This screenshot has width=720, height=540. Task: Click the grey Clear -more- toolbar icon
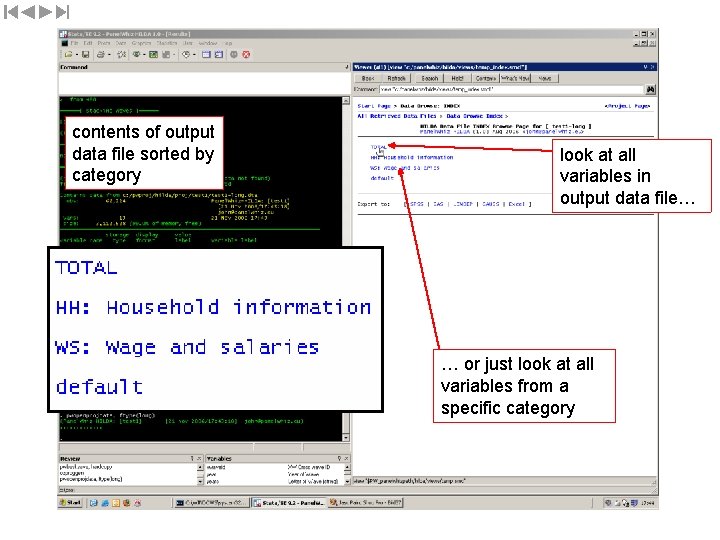click(234, 55)
